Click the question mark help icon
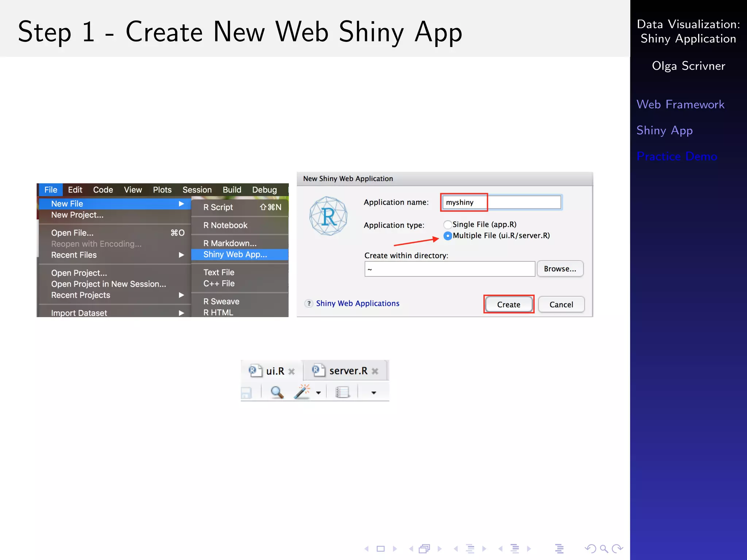 click(309, 303)
